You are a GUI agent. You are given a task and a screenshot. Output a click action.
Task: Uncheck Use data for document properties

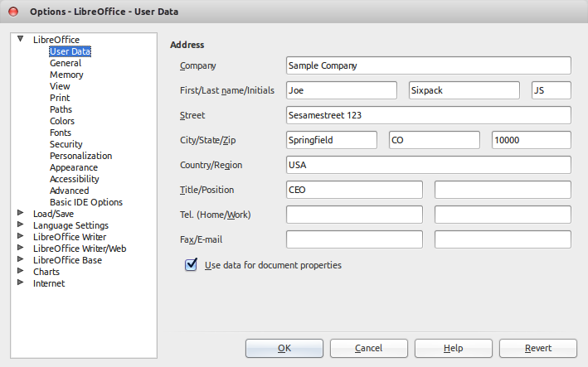click(191, 265)
